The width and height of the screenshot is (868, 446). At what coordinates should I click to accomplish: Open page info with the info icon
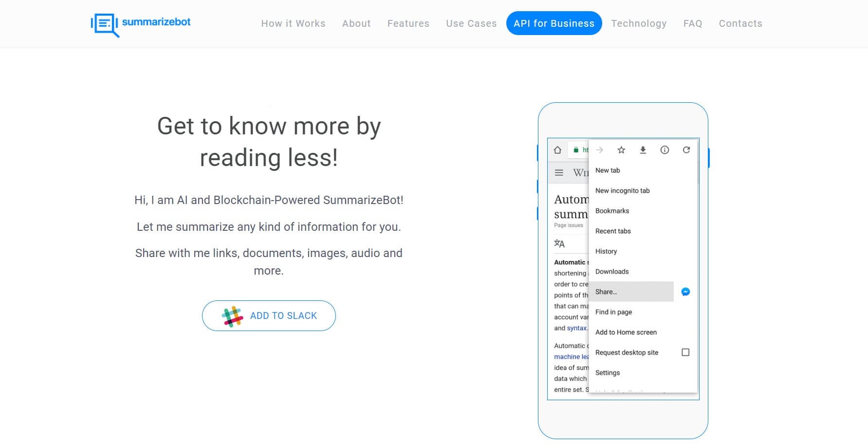coord(665,150)
